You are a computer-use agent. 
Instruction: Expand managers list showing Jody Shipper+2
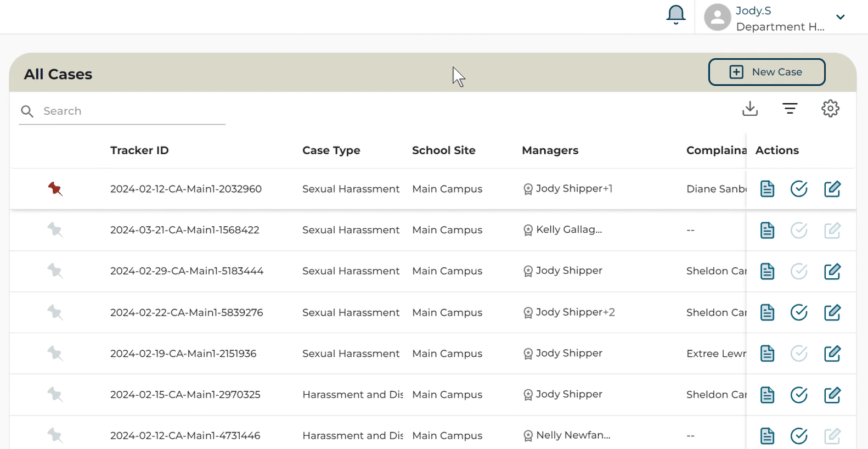(x=608, y=312)
